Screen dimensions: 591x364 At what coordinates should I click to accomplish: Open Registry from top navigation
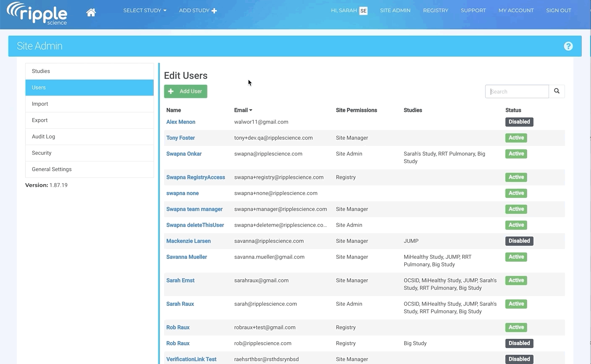pyautogui.click(x=435, y=10)
